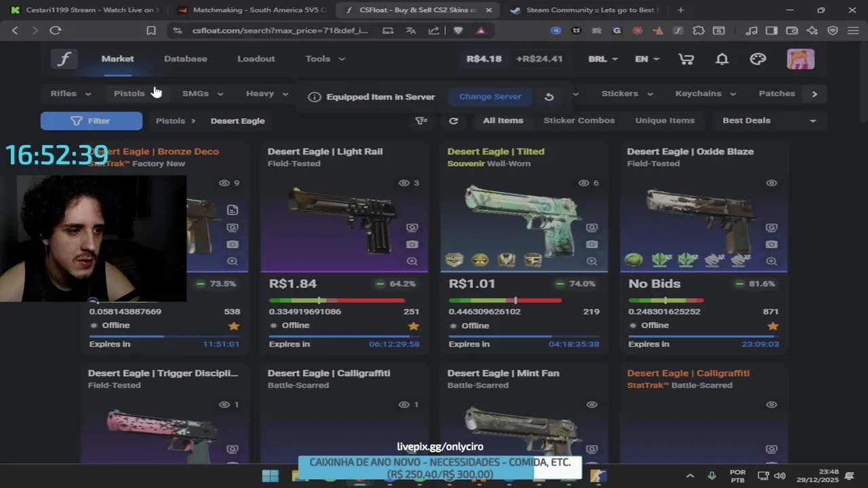This screenshot has height=488, width=868.
Task: Open the sort options icon beside refresh
Action: (x=422, y=121)
